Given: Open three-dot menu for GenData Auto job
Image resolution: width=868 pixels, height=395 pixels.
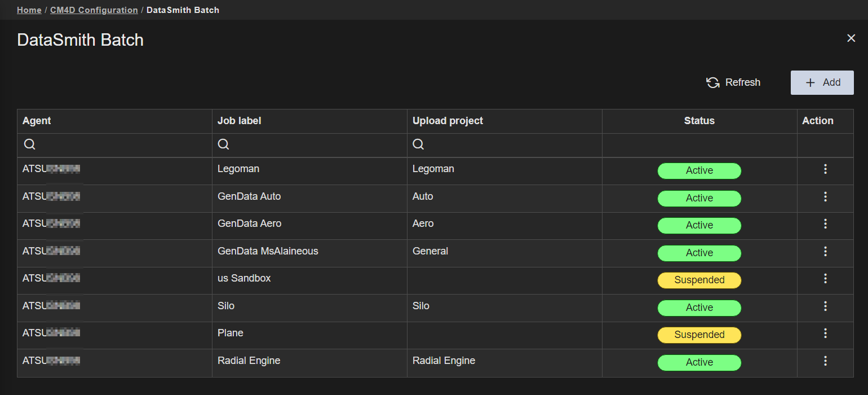Looking at the screenshot, I should (x=825, y=197).
